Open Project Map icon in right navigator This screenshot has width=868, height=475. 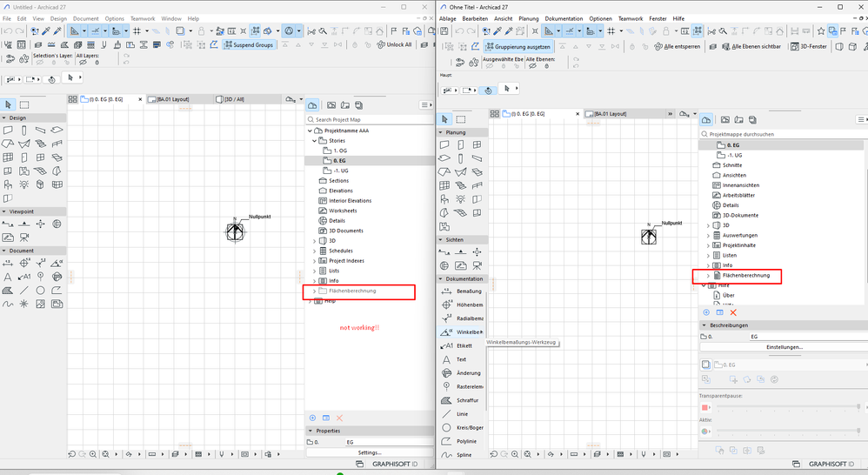click(x=706, y=119)
